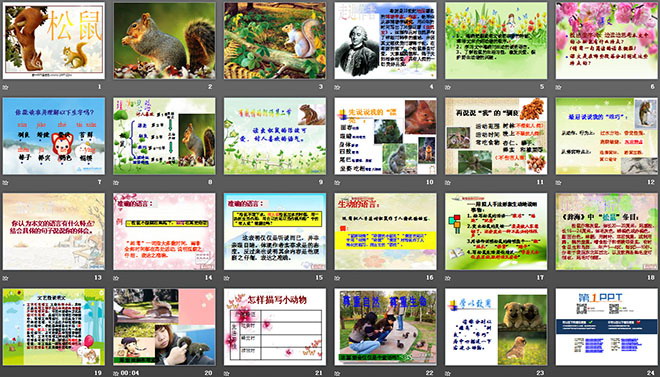Select slide 11 with nuts pictures
Viewport: 660px width, 377px height.
(x=496, y=136)
